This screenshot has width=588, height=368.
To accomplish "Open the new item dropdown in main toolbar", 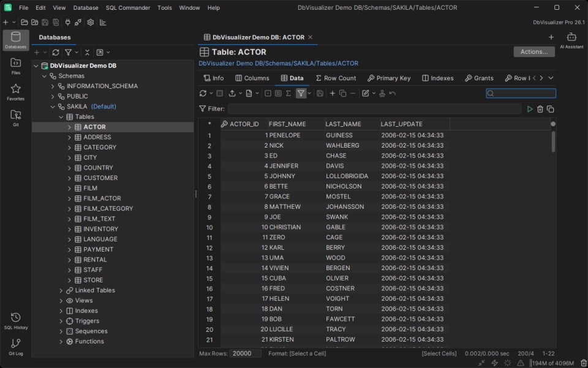I will pos(14,22).
